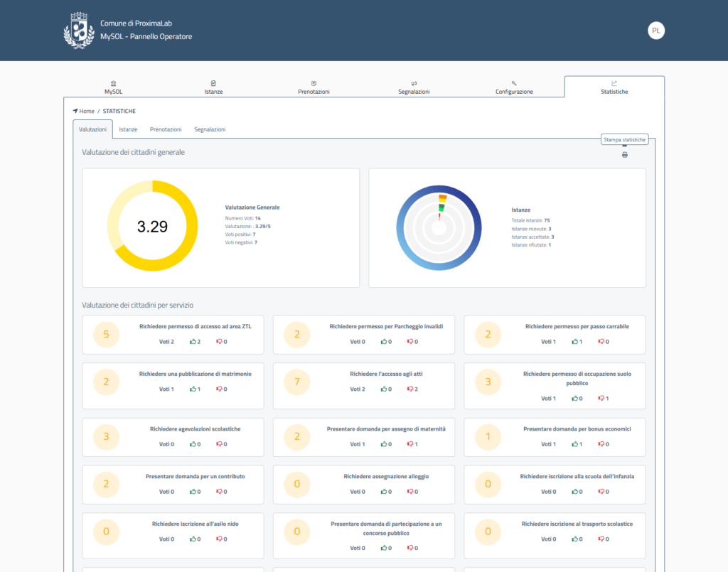Viewport: 728px width, 572px height.
Task: Click the rating circle on agevolazioni scolastiche
Action: [106, 436]
